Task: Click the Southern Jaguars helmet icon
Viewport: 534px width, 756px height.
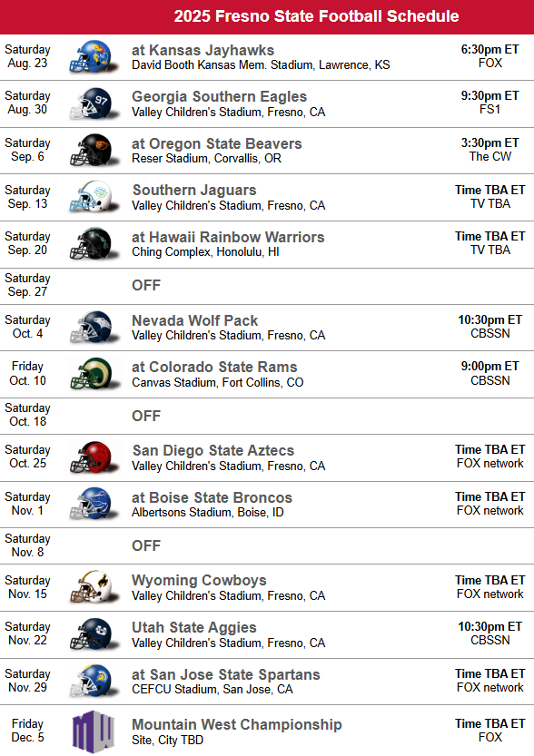Action: 94,197
